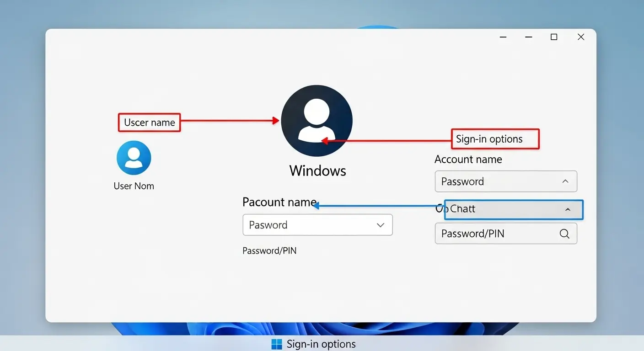Click the large dark user avatar above Windows
The width and height of the screenshot is (644, 351).
(317, 121)
